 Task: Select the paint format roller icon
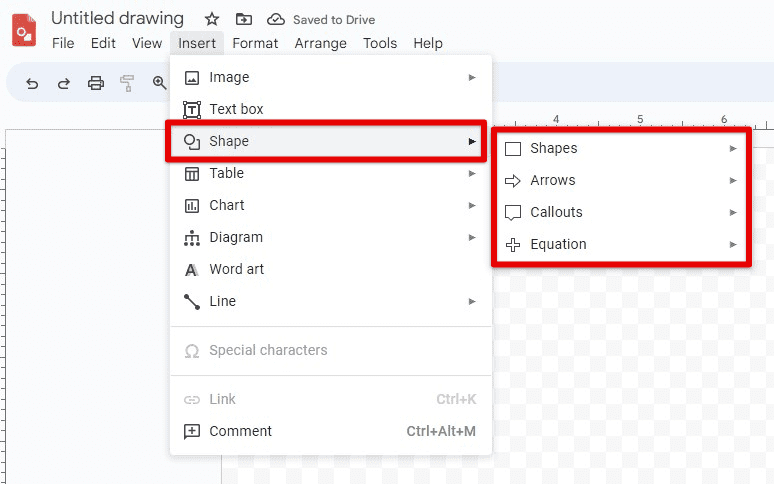[127, 83]
